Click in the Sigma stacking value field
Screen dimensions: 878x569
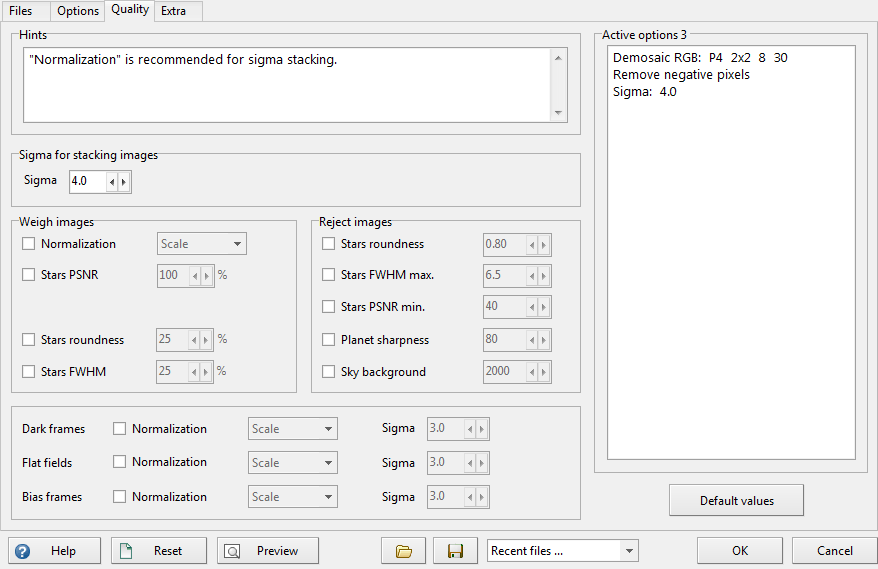pyautogui.click(x=87, y=182)
